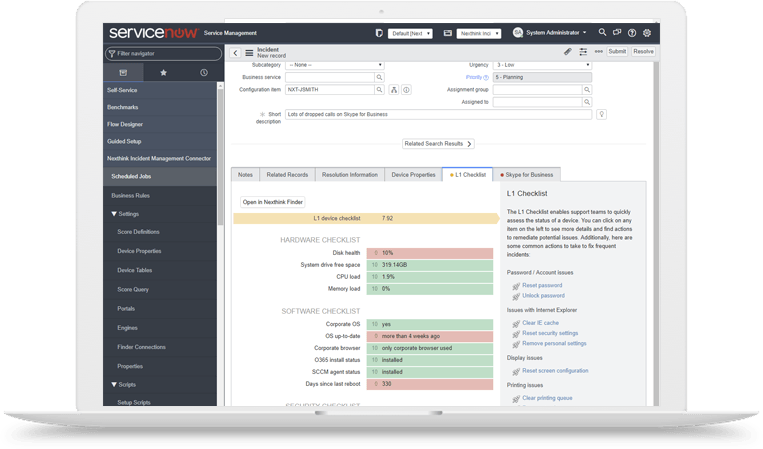Click the Disk health score bar
Image resolution: width=763 pixels, height=449 pixels.
pos(430,253)
